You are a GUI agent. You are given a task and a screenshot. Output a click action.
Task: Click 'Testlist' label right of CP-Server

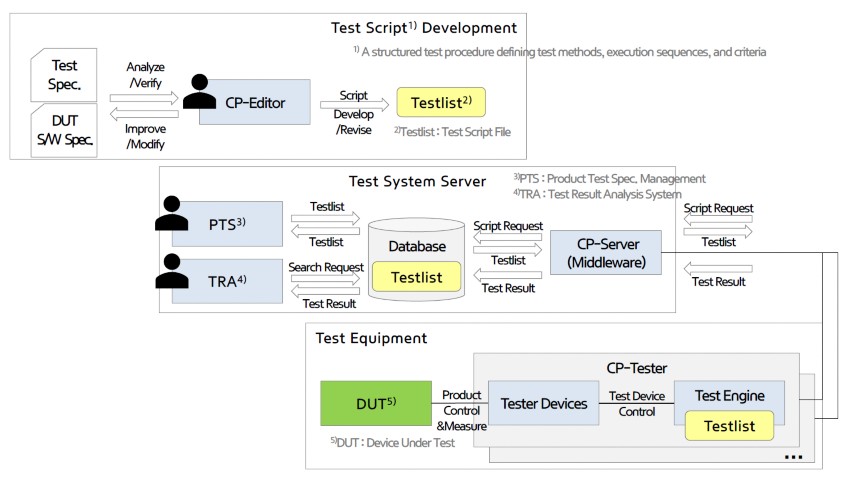(x=718, y=242)
